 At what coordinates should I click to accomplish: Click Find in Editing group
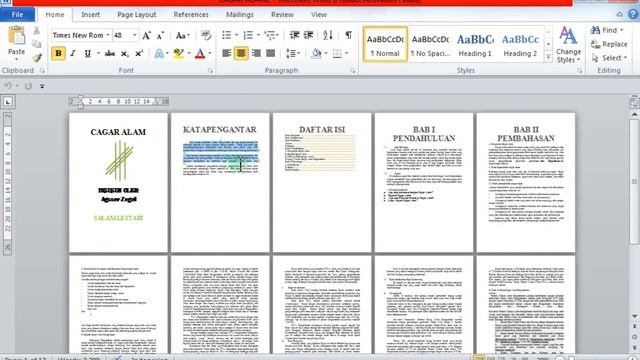coord(607,30)
